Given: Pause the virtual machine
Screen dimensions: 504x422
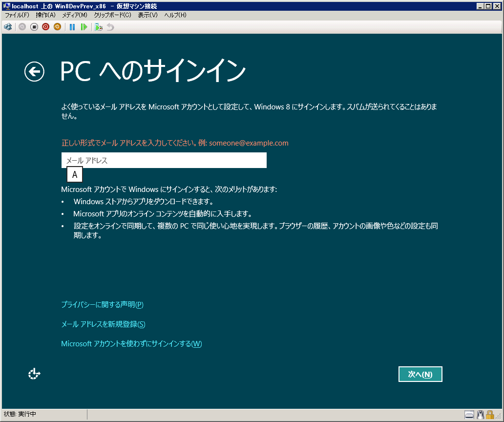Looking at the screenshot, I should [72, 27].
